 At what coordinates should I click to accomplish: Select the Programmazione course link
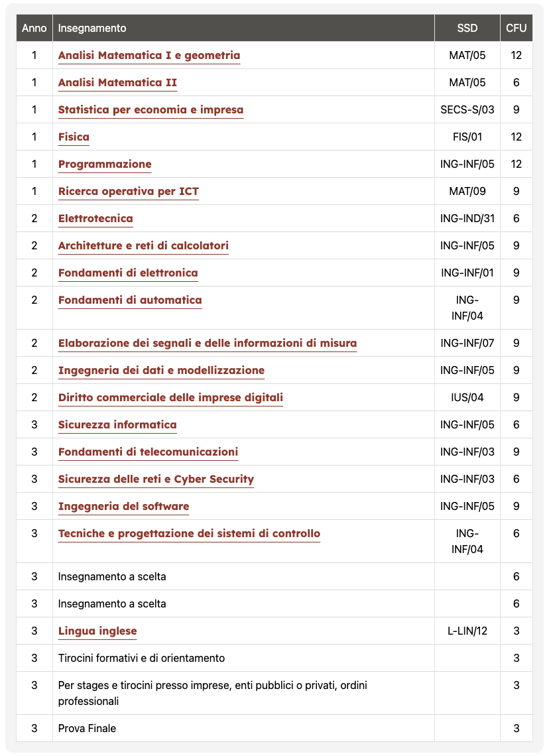coord(105,164)
